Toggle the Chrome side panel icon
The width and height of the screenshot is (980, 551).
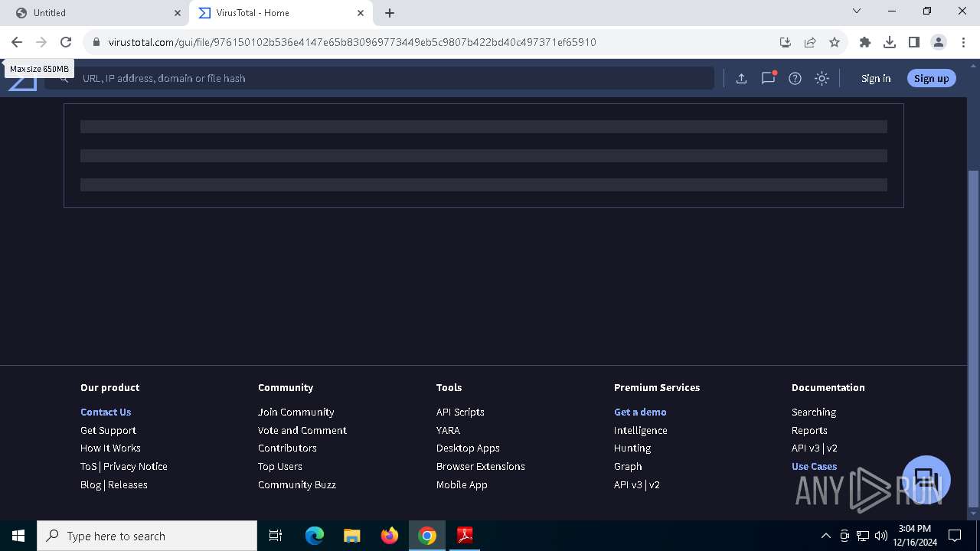(914, 42)
